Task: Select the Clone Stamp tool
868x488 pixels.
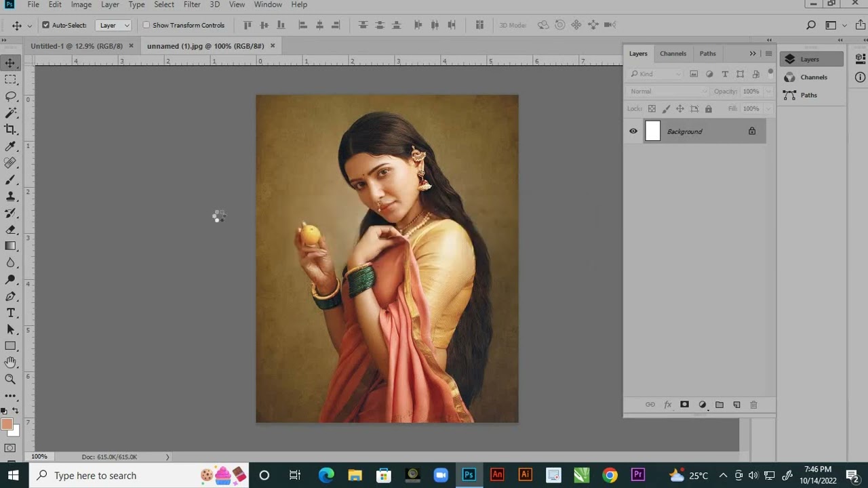Action: [10, 196]
